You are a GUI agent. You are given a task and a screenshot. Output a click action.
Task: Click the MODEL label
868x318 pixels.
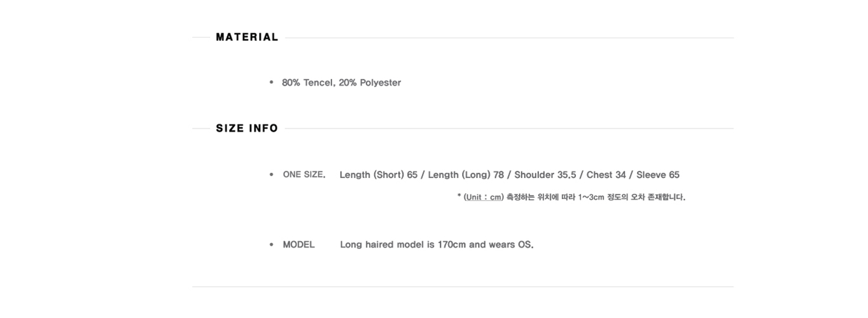(x=298, y=245)
